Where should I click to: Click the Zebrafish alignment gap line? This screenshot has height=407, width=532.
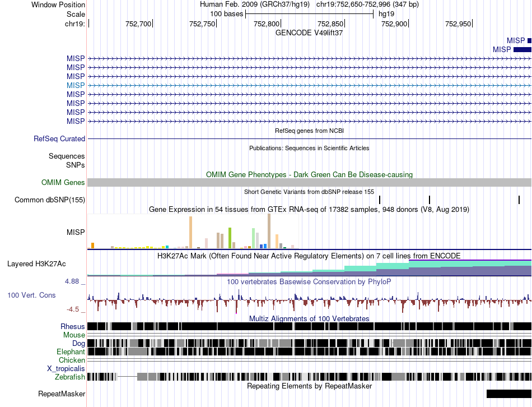pyautogui.click(x=127, y=376)
